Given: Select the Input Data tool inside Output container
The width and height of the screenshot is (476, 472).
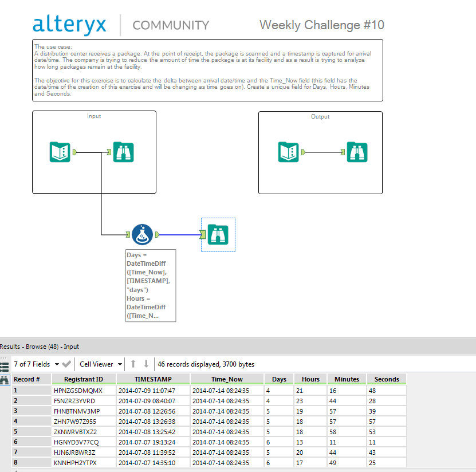Looking at the screenshot, I should pos(288,152).
